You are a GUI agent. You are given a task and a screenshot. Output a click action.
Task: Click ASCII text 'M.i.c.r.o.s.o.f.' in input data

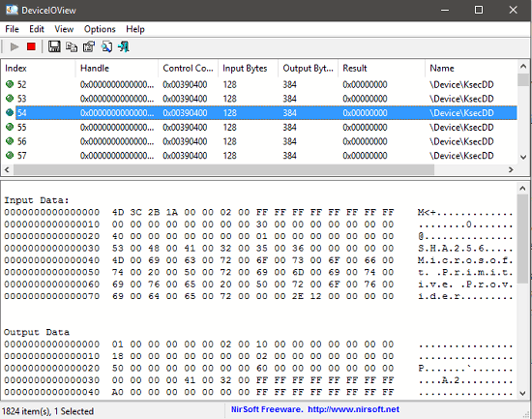[x=465, y=260]
